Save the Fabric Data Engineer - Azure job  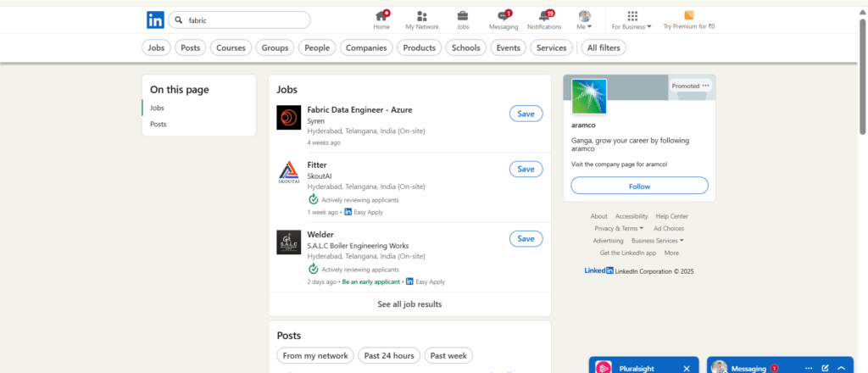(x=526, y=114)
